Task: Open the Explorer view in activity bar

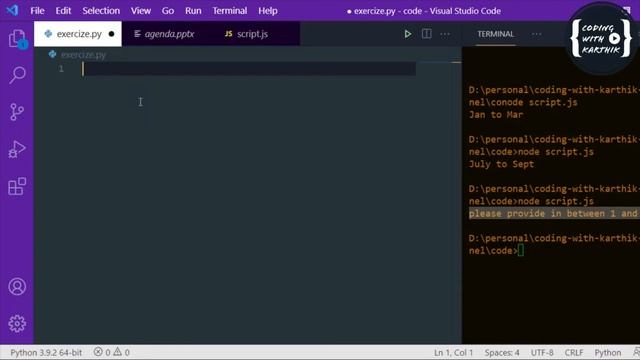Action: tap(17, 38)
